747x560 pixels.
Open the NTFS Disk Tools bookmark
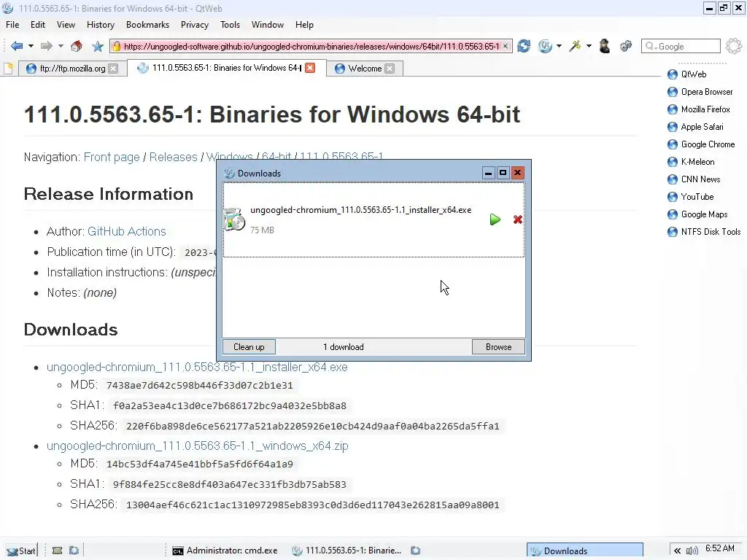click(704, 232)
